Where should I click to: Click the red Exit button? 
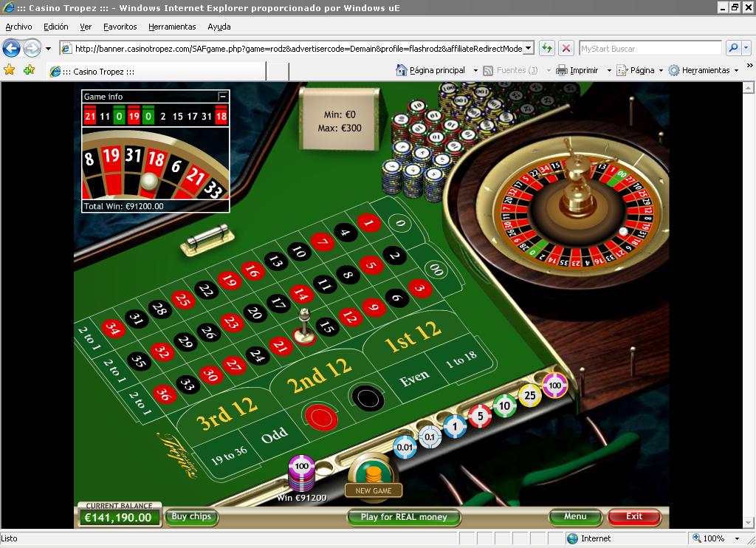(x=634, y=517)
